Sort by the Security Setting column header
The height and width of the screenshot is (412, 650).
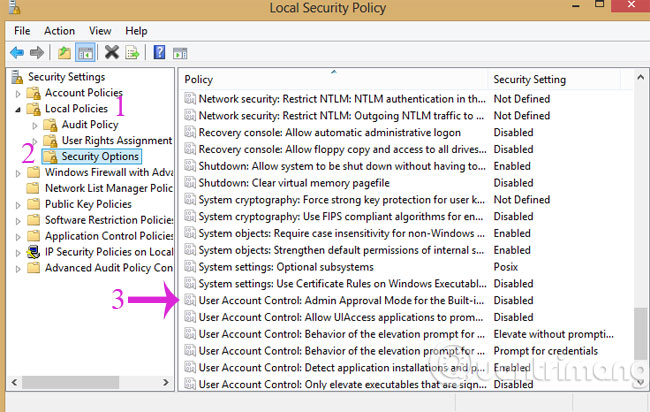(554, 79)
